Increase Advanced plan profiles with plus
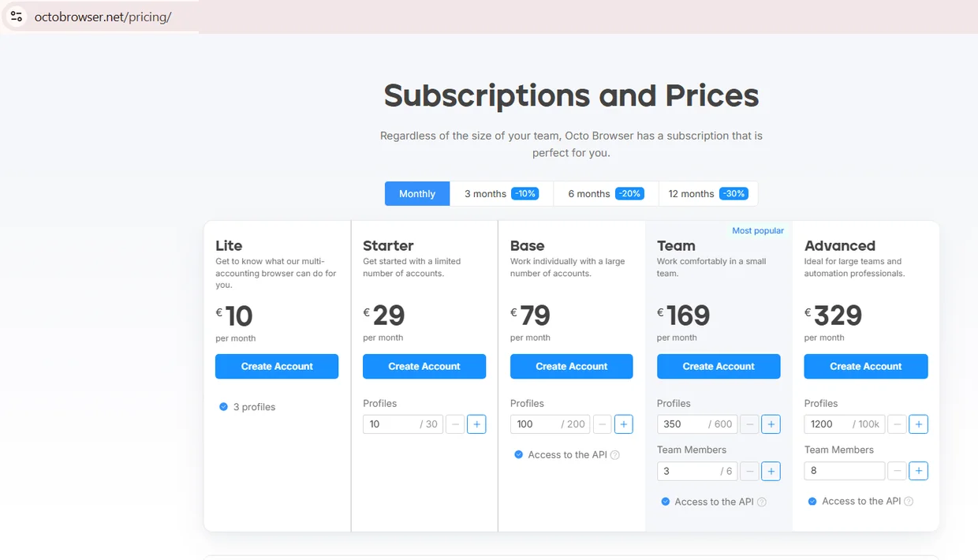 pos(918,424)
